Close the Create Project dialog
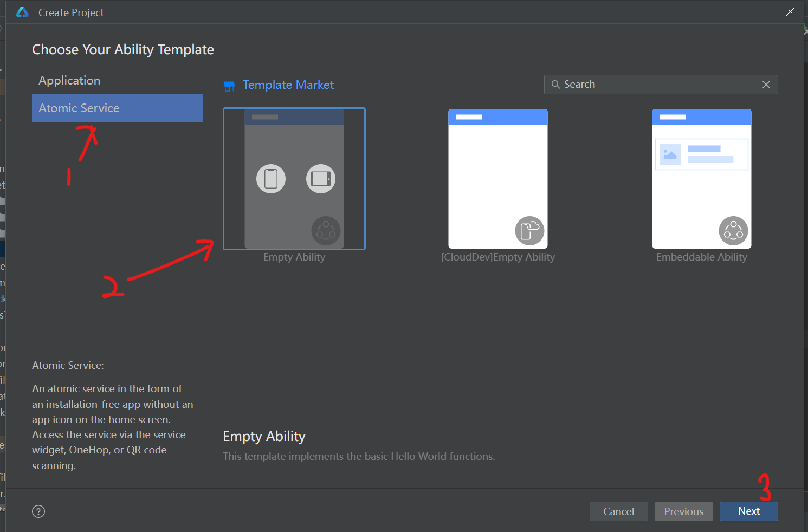 click(791, 12)
